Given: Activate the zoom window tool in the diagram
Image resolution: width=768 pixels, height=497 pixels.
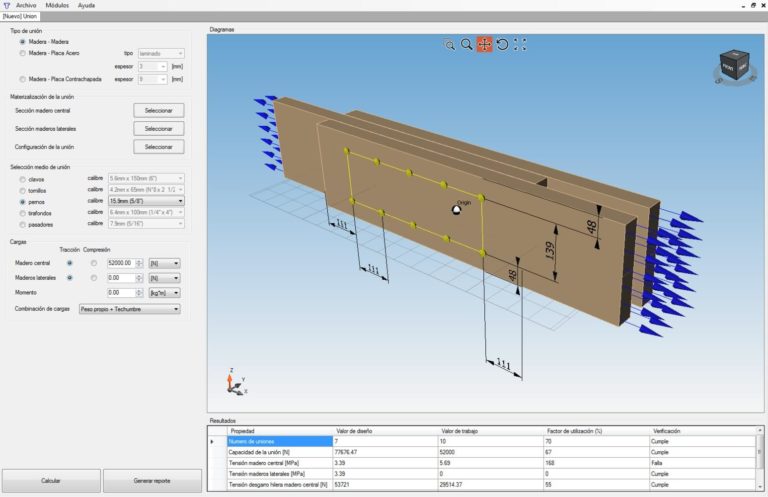Looking at the screenshot, I should click(449, 45).
